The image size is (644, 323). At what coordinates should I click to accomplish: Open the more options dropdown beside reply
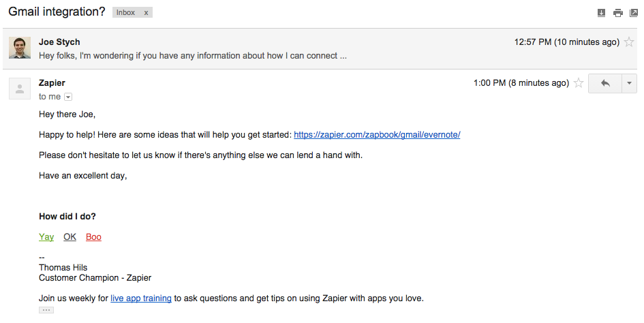pos(630,83)
